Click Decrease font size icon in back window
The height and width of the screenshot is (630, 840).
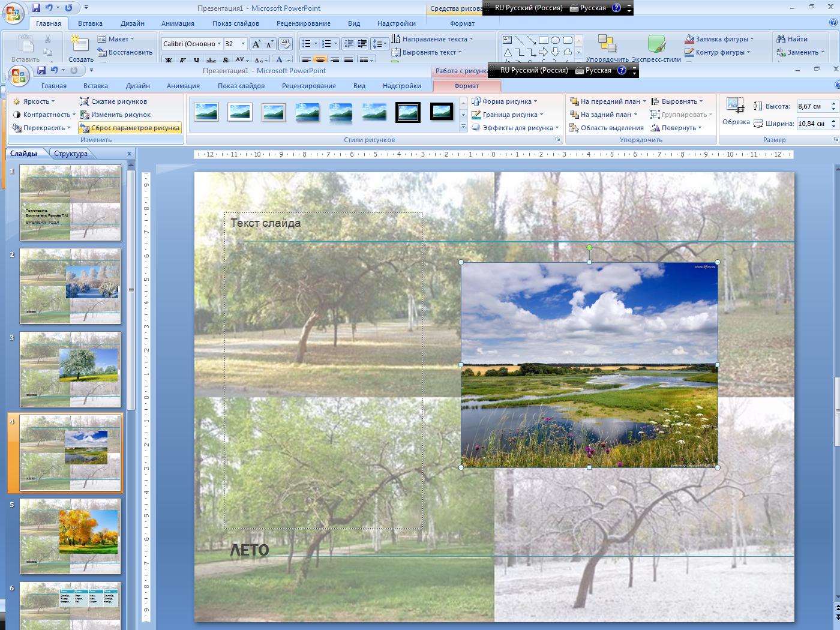(x=269, y=44)
